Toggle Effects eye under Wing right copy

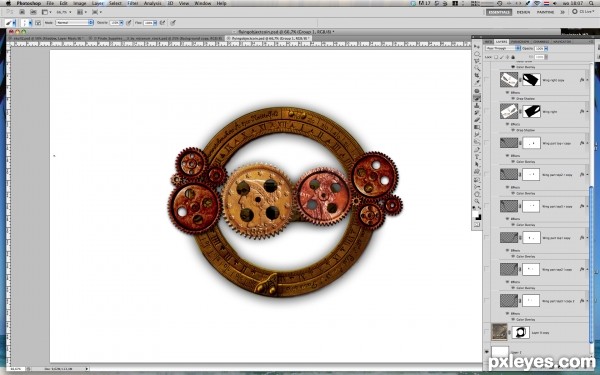click(508, 93)
